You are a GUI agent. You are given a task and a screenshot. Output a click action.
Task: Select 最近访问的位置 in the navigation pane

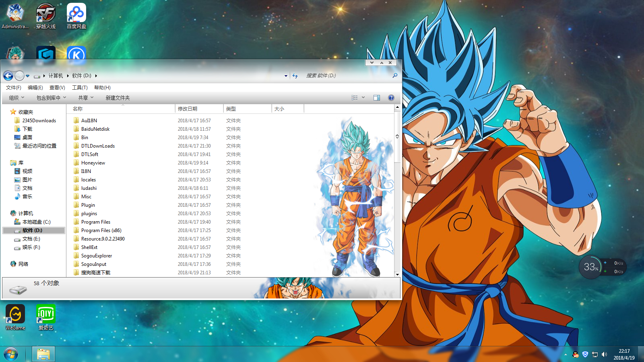[39, 146]
